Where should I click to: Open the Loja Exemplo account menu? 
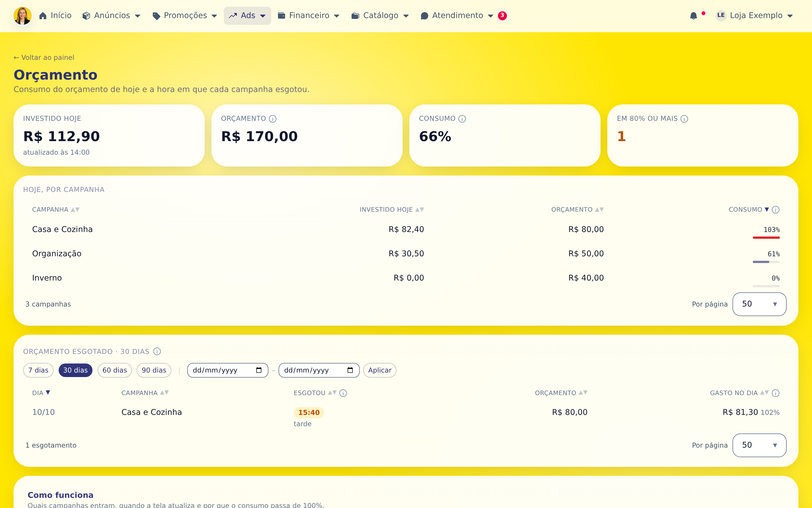(x=754, y=16)
